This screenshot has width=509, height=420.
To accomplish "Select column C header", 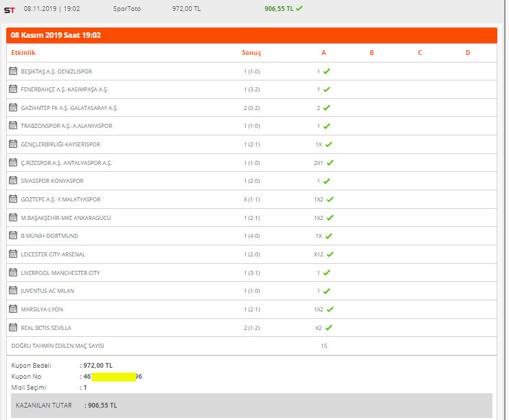I will 420,53.
